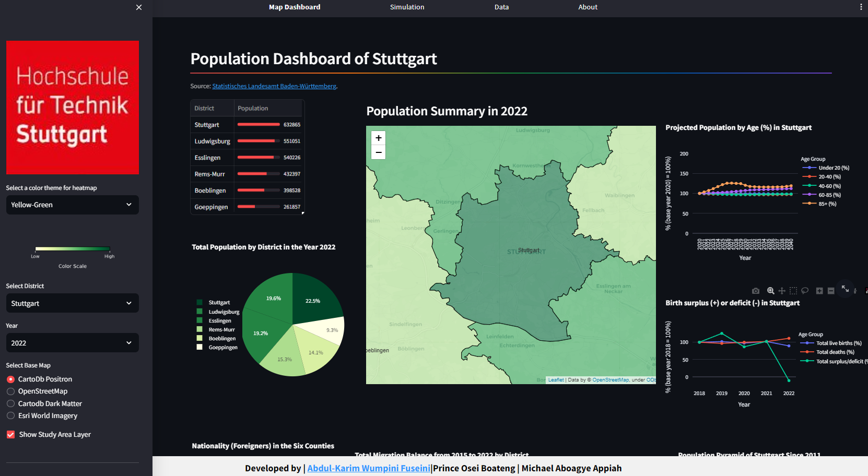Click the chart zoom-in plus button
Viewport: 868px width, 476px height.
[819, 291]
